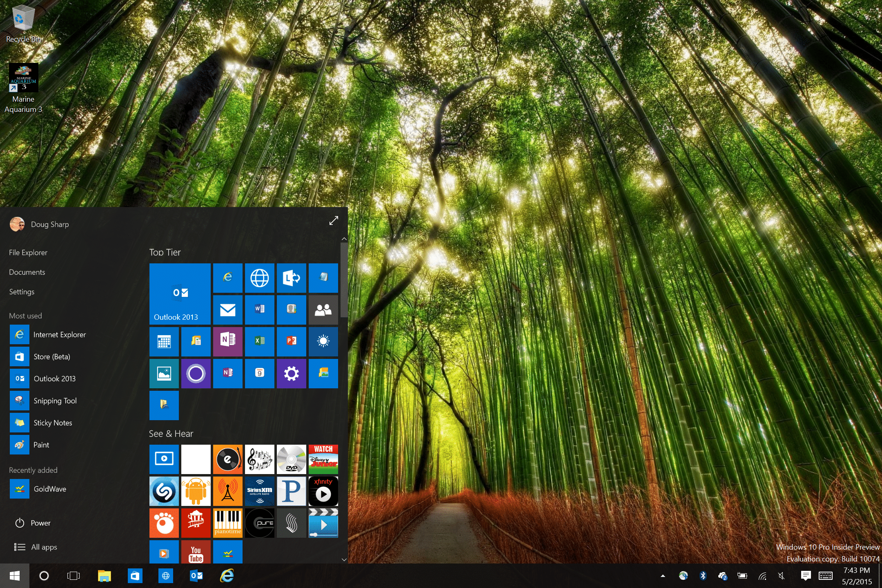
Task: Open the orange Android headphones tile
Action: (196, 491)
